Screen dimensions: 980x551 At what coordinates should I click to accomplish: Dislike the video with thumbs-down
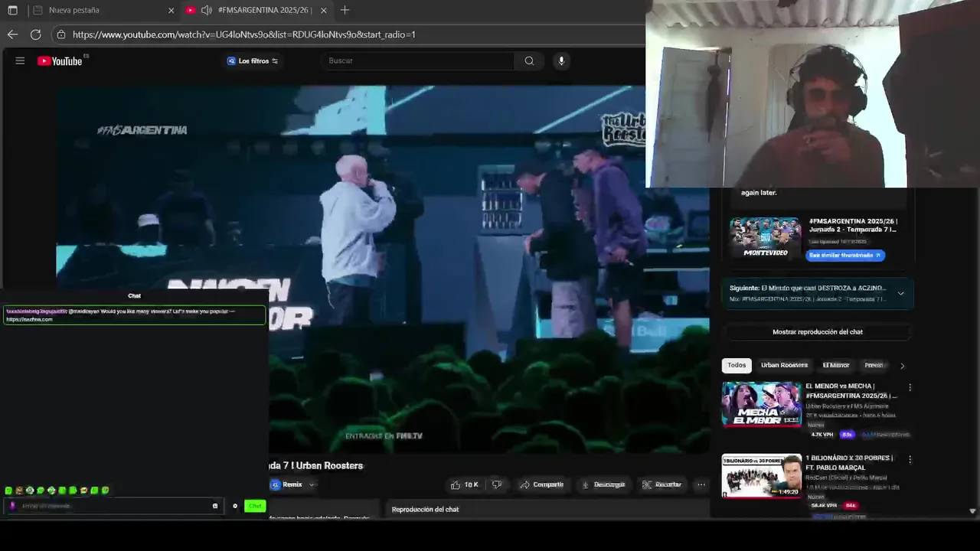[497, 484]
